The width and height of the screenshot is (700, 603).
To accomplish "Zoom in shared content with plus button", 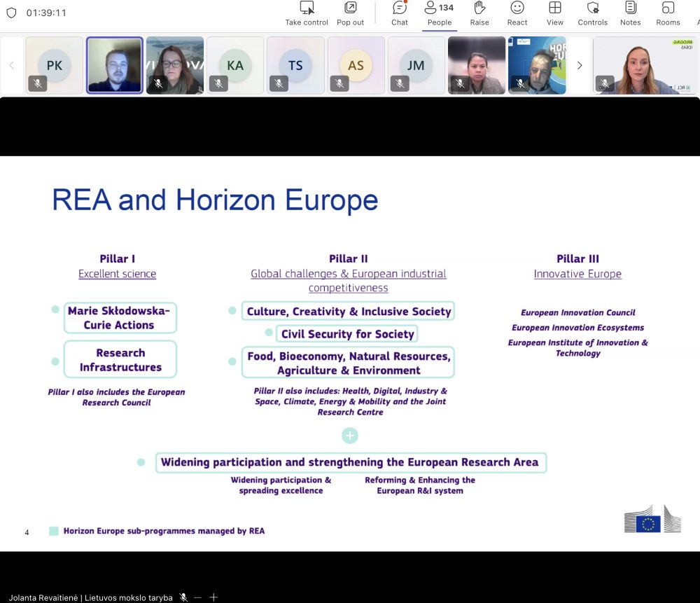I will [x=213, y=597].
